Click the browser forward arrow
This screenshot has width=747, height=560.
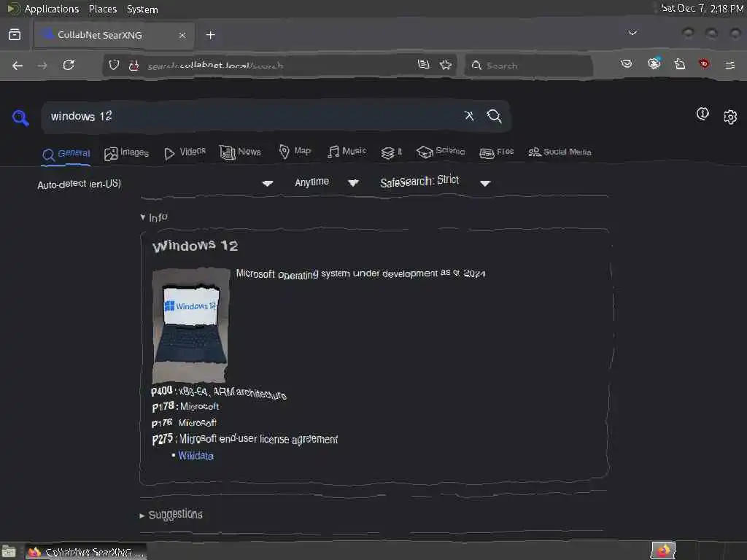click(42, 66)
